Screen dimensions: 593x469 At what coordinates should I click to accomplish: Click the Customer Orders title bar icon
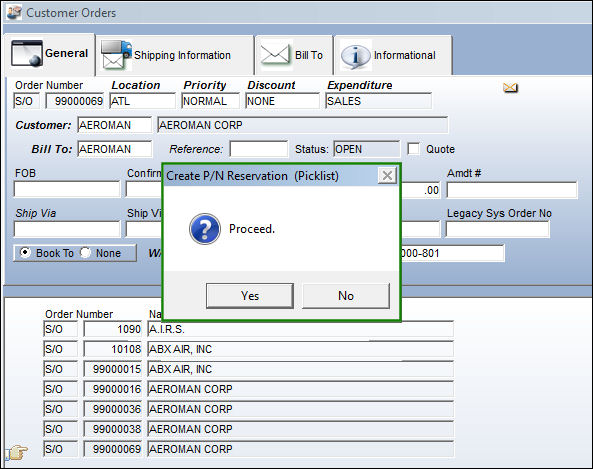14,12
